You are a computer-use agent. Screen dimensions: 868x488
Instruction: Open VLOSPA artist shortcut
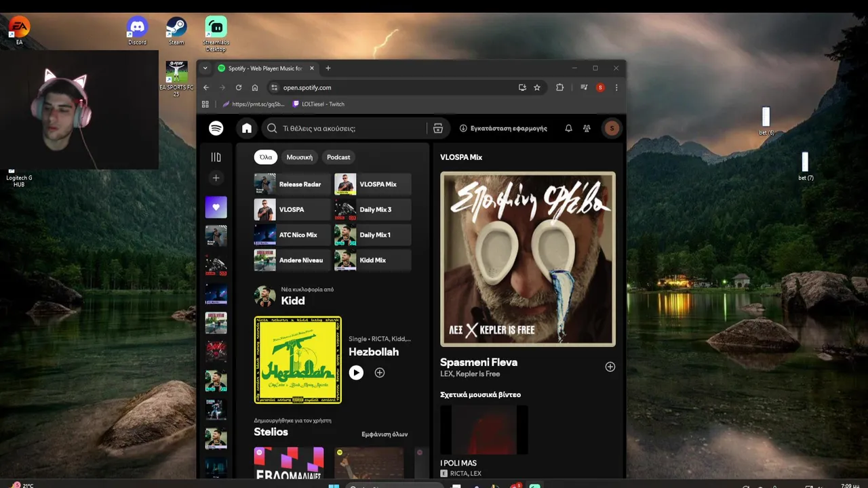[x=292, y=209]
